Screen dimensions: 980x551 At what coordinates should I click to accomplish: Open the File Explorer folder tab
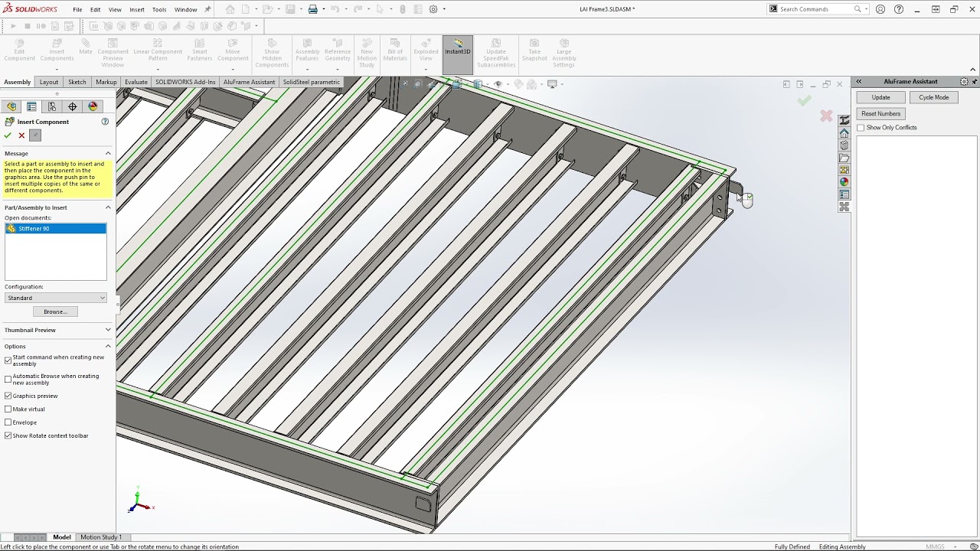(844, 158)
